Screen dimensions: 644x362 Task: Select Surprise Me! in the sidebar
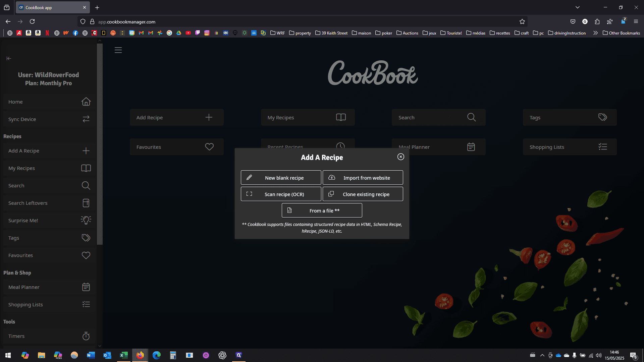[x=49, y=221]
